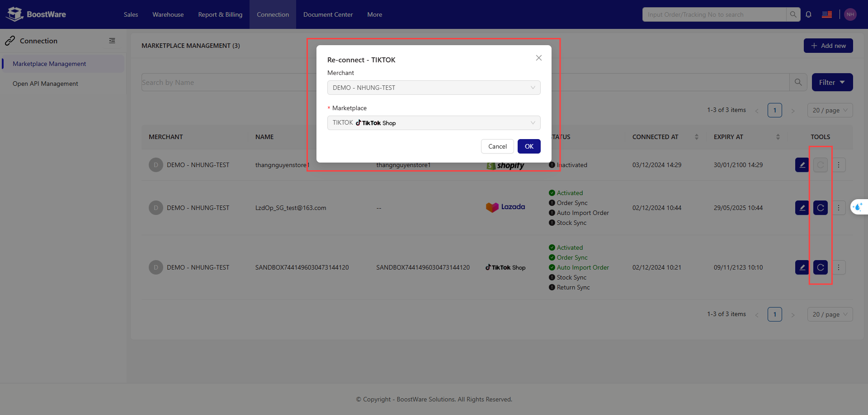The width and height of the screenshot is (868, 415).
Task: Open more options for TikTok Shop row
Action: coord(839,267)
